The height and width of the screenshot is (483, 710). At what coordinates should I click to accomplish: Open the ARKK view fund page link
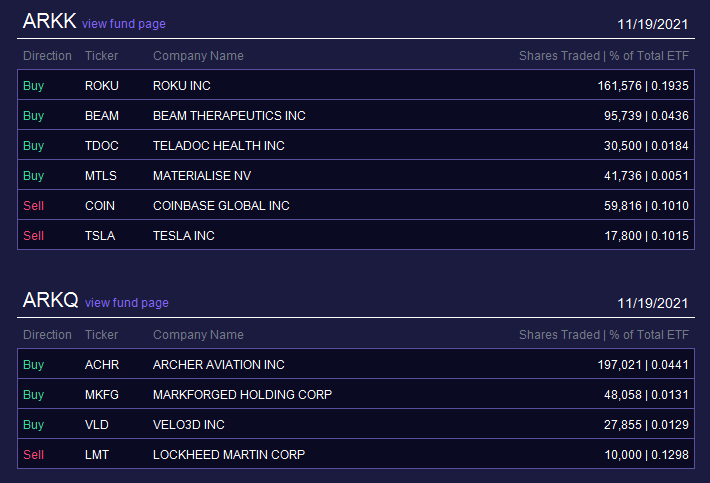(x=124, y=24)
